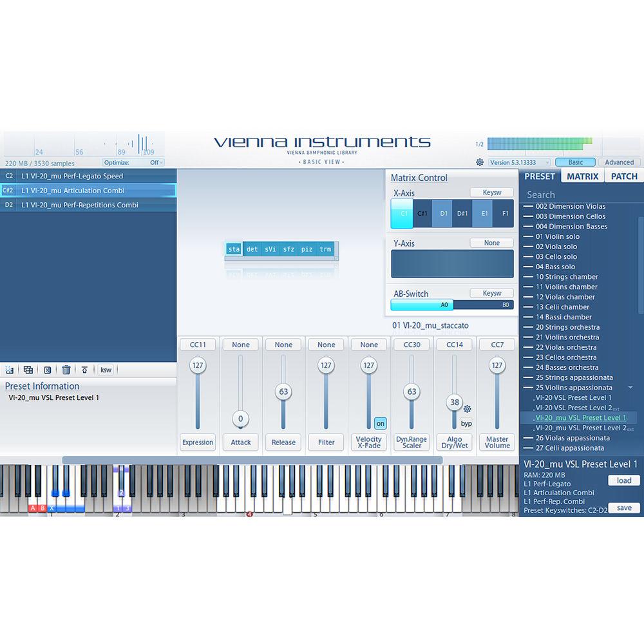The height and width of the screenshot is (644, 644).
Task: Click the new preset icon above Preset Information
Action: 9,370
